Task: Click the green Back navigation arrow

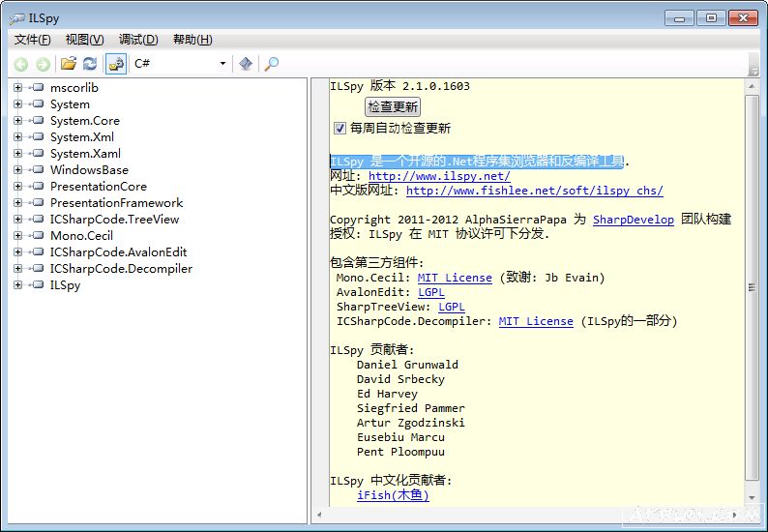Action: click(21, 64)
